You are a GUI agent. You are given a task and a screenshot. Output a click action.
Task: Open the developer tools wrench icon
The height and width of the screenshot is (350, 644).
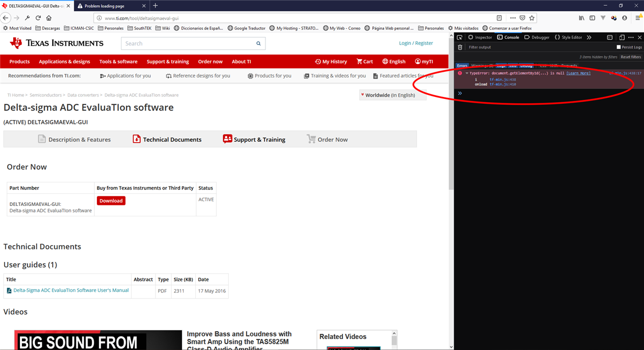(27, 18)
